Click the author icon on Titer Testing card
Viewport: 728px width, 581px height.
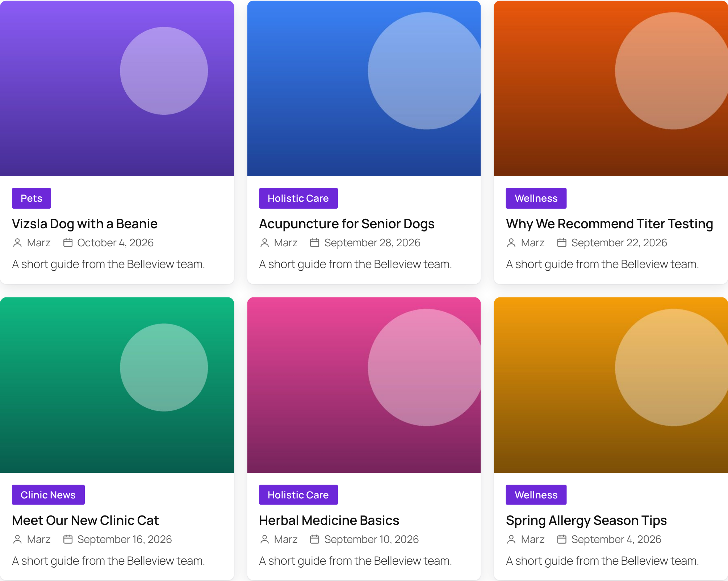click(x=511, y=243)
